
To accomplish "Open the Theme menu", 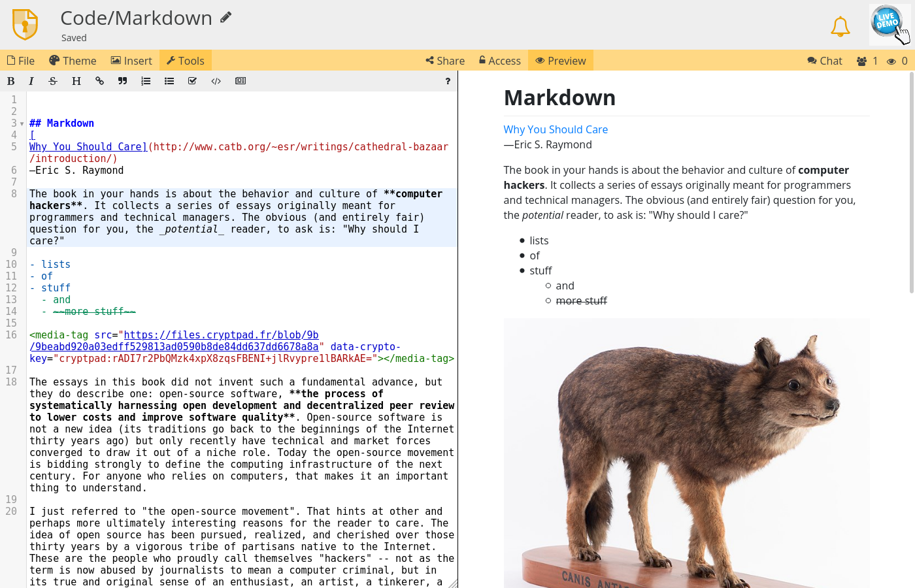I will (x=73, y=61).
